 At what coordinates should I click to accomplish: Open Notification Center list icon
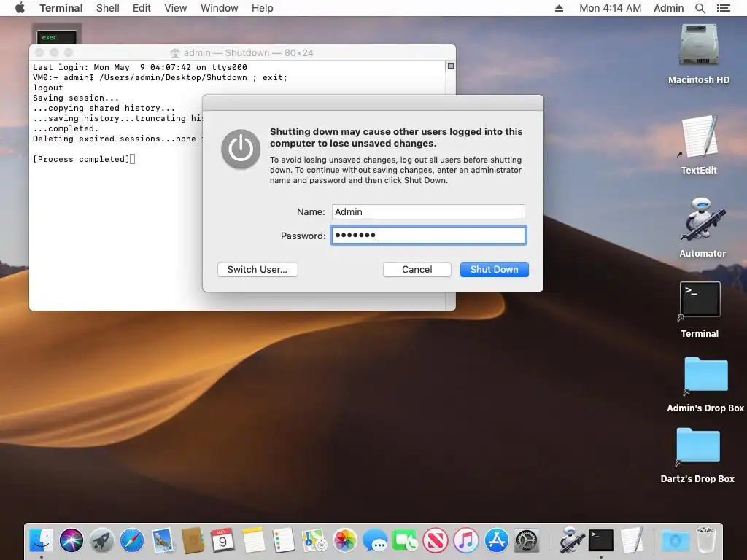pos(723,8)
